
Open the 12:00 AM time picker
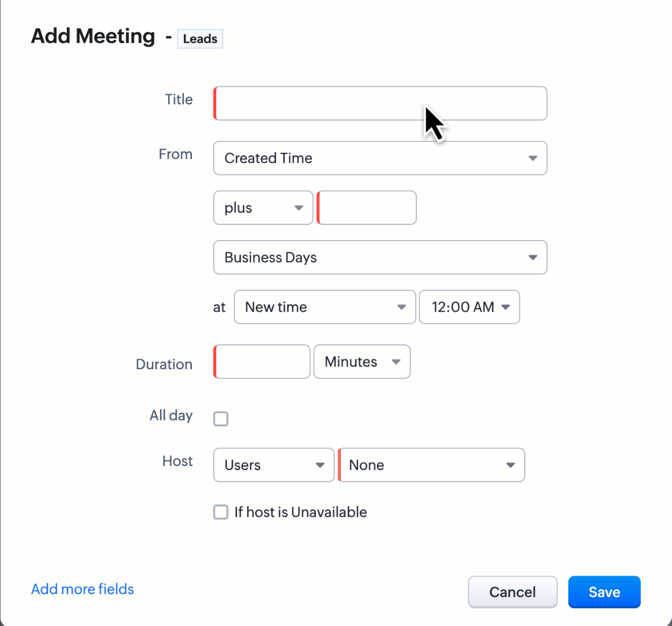pos(469,307)
